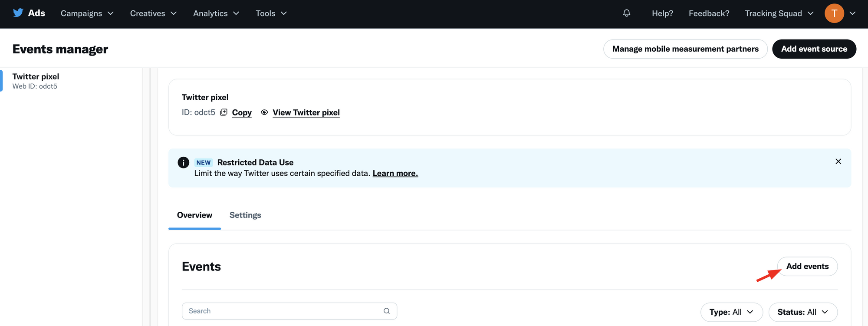Click the Add events button
The width and height of the screenshot is (868, 326).
click(x=807, y=267)
